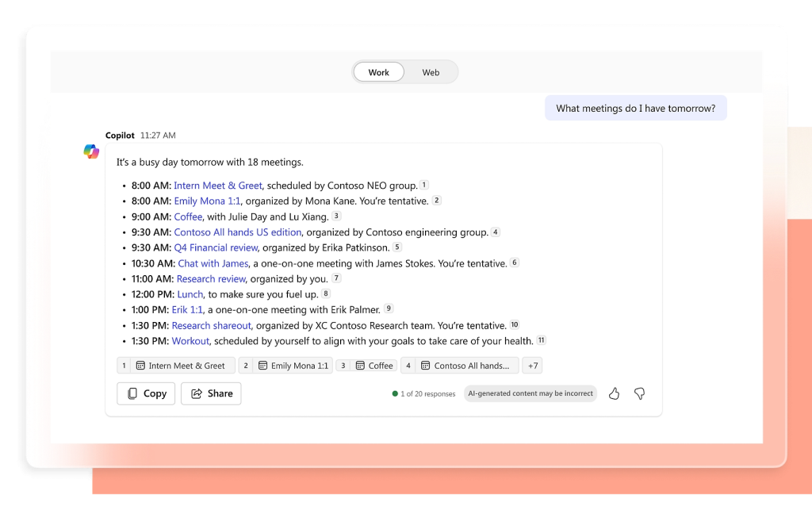Click citation marker 11 after your health

coord(541,340)
